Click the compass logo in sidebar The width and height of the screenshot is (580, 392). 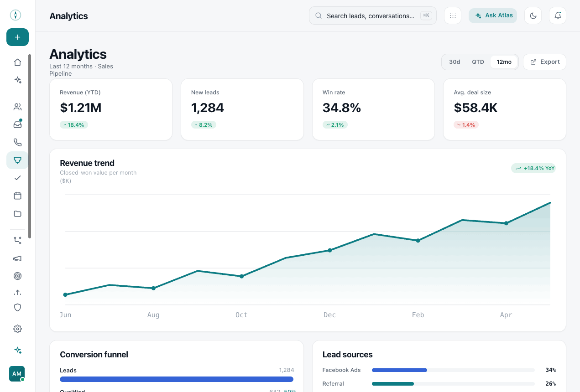pos(16,15)
